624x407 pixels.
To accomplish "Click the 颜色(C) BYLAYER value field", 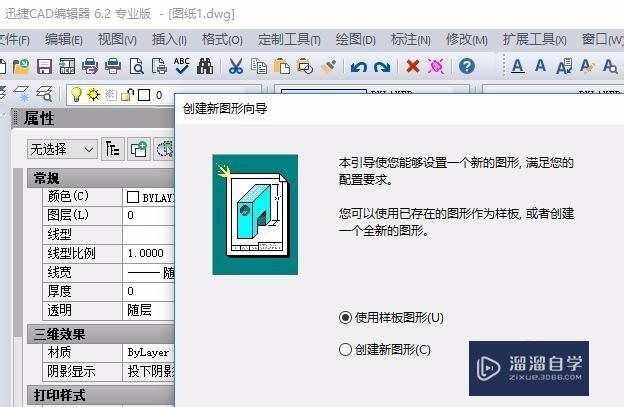I will click(x=149, y=197).
